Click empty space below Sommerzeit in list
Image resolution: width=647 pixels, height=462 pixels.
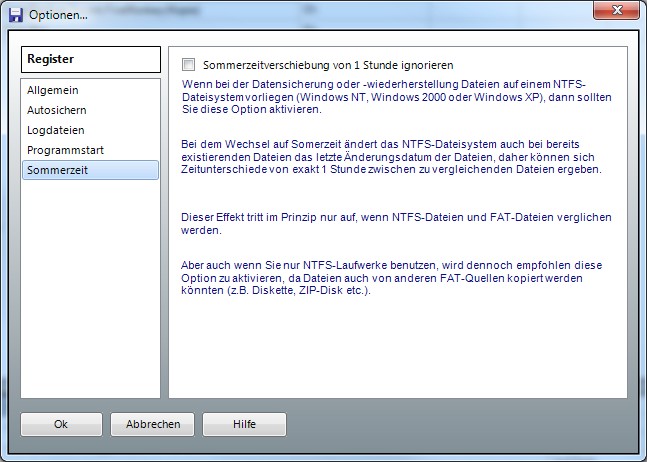click(91, 290)
